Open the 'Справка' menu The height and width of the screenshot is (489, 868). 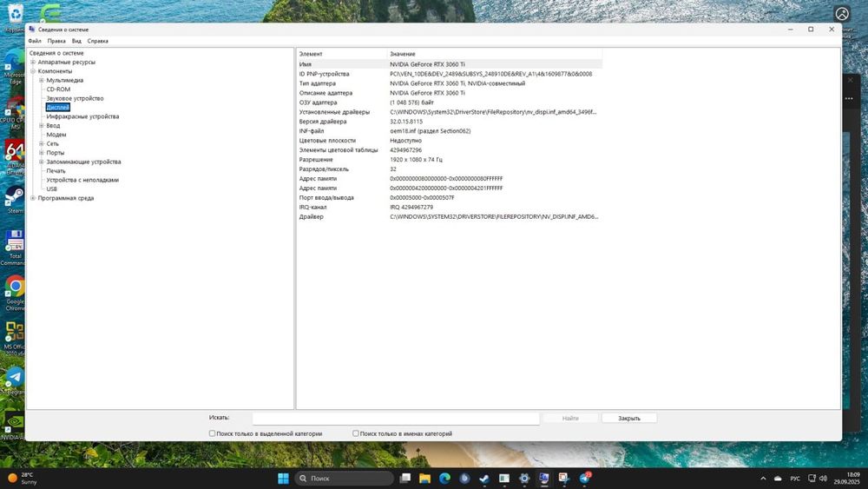coord(98,41)
